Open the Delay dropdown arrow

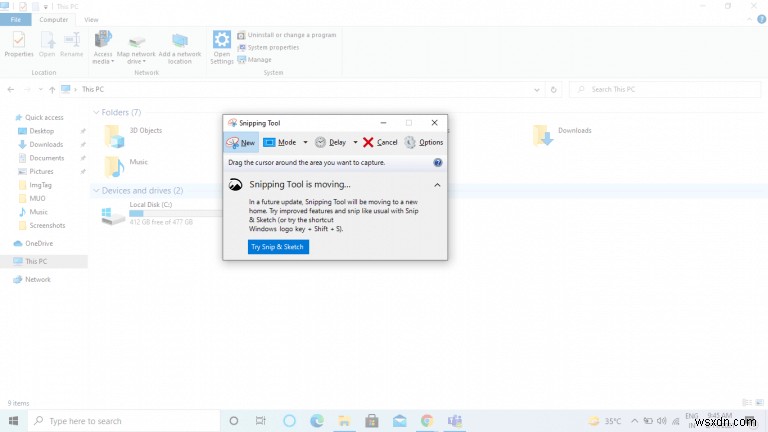click(x=355, y=143)
